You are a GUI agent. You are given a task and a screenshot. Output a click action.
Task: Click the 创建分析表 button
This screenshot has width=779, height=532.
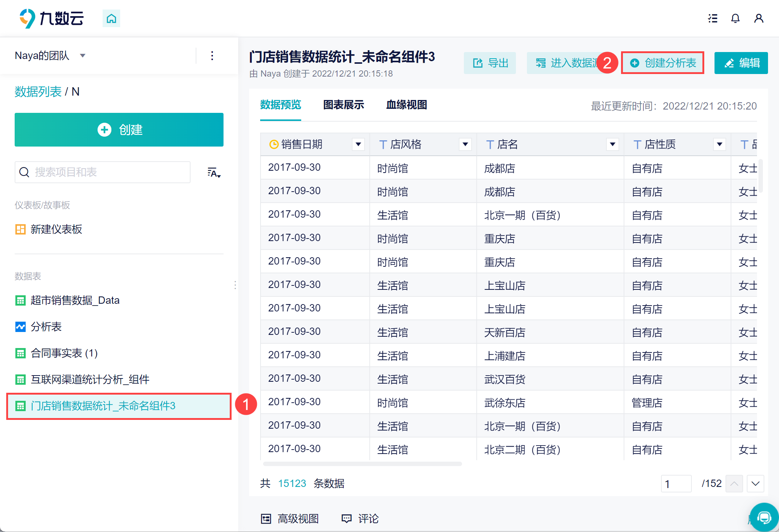[663, 63]
